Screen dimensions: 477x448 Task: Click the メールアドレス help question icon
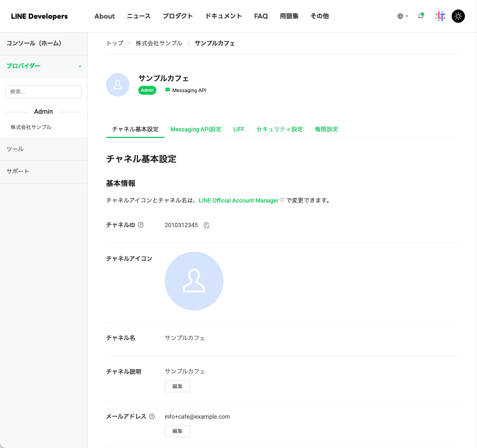click(152, 416)
